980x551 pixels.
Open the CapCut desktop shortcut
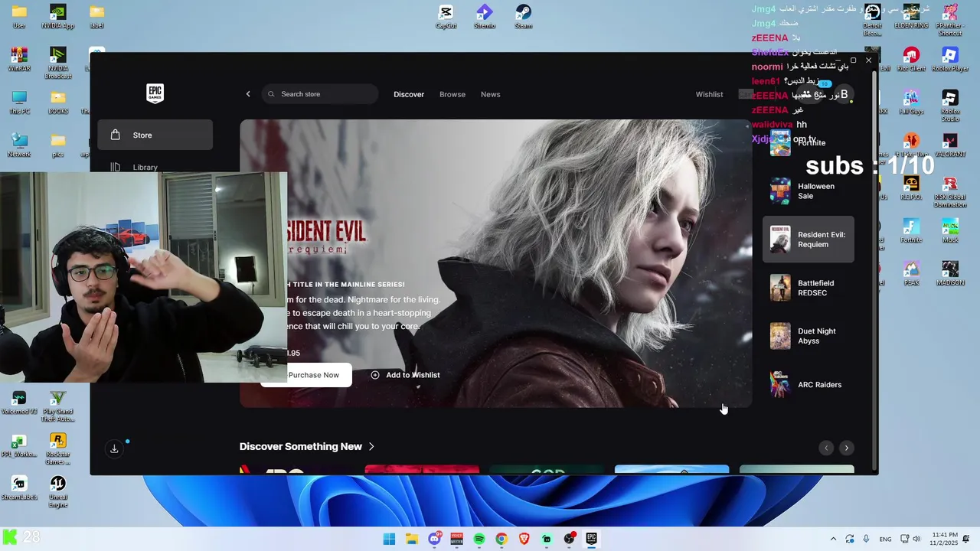click(446, 17)
